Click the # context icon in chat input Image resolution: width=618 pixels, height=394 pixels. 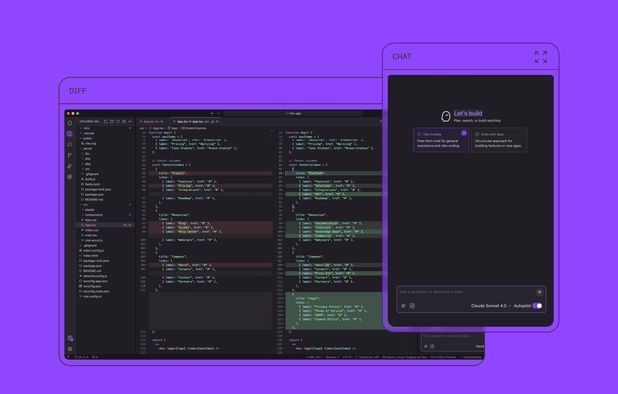(403, 306)
